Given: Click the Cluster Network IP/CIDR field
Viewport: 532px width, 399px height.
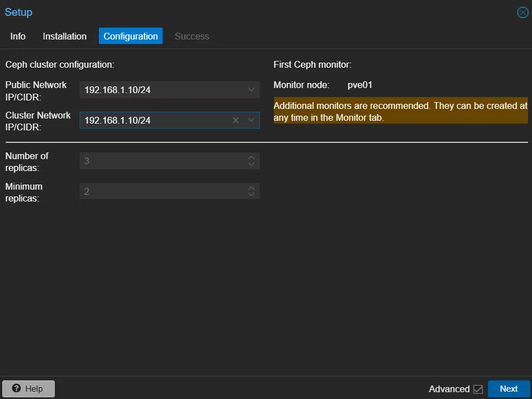Looking at the screenshot, I should (x=169, y=120).
